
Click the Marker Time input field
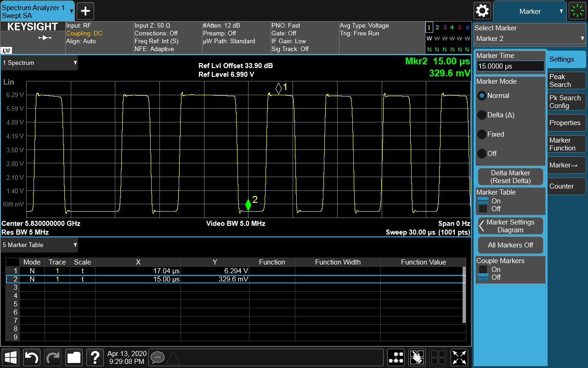tap(510, 66)
